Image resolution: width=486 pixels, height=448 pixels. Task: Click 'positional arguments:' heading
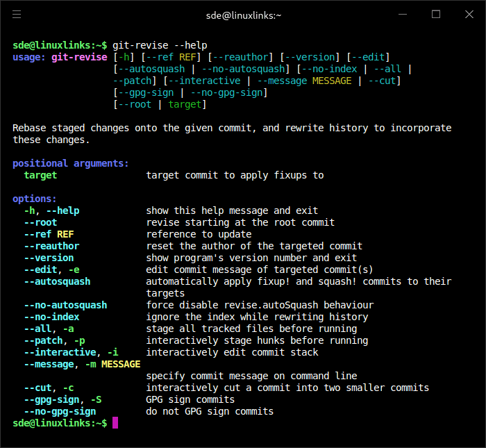click(71, 163)
